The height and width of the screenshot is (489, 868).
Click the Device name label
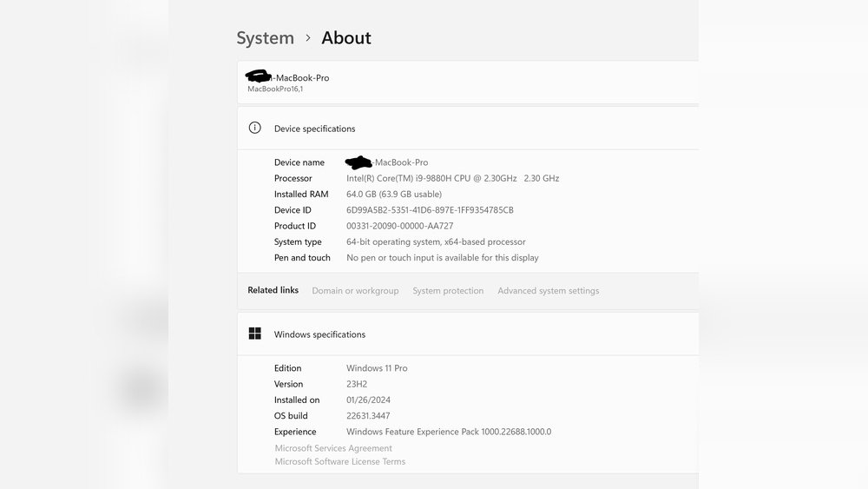coord(299,162)
